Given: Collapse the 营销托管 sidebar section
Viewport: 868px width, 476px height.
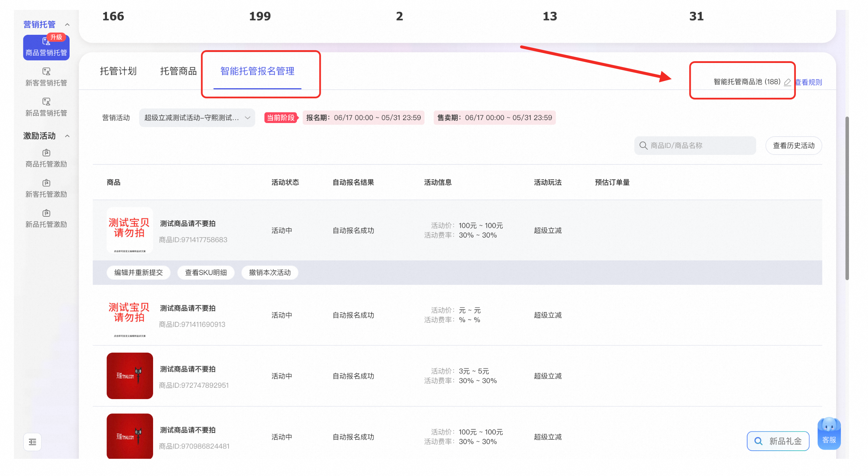Looking at the screenshot, I should (67, 25).
